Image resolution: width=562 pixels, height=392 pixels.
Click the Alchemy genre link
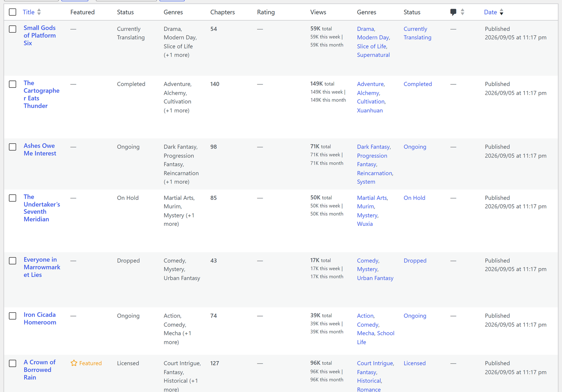368,93
